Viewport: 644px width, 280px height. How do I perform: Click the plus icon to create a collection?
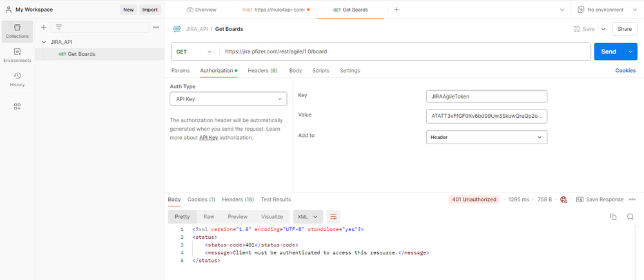tap(44, 28)
